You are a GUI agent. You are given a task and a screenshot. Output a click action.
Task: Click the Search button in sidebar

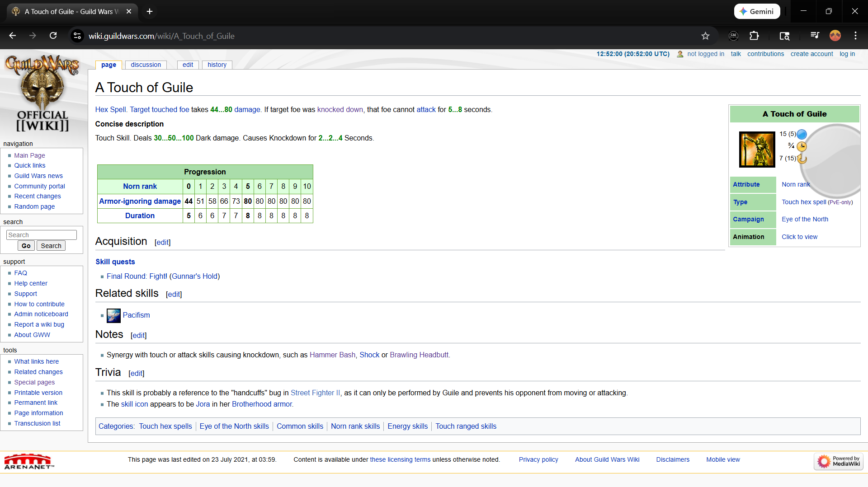coord(51,246)
